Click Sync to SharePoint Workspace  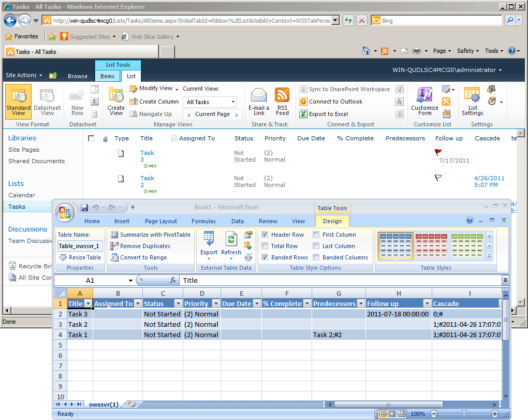click(344, 89)
